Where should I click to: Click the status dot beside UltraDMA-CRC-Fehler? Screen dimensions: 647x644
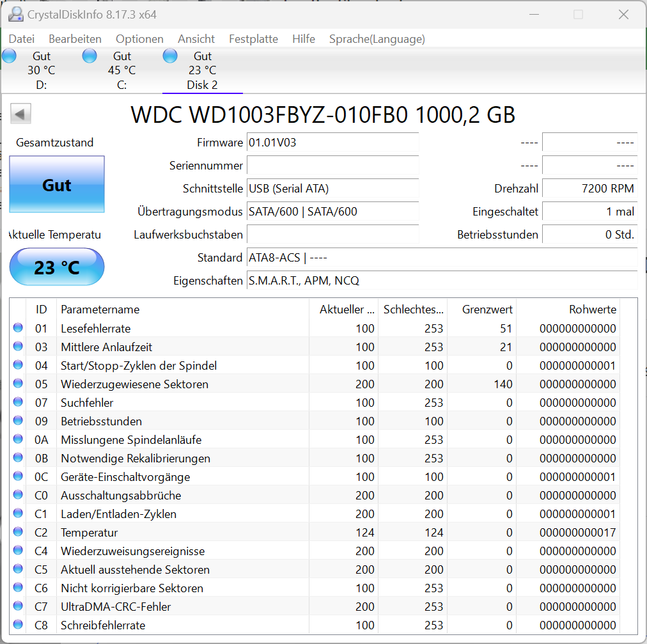click(19, 606)
